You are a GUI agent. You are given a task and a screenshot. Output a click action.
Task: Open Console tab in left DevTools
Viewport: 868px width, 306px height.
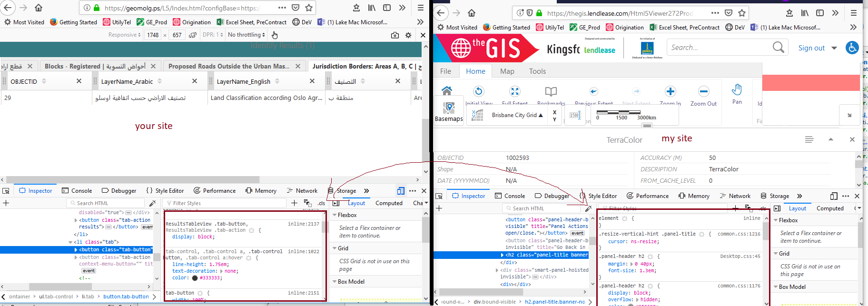tap(77, 191)
